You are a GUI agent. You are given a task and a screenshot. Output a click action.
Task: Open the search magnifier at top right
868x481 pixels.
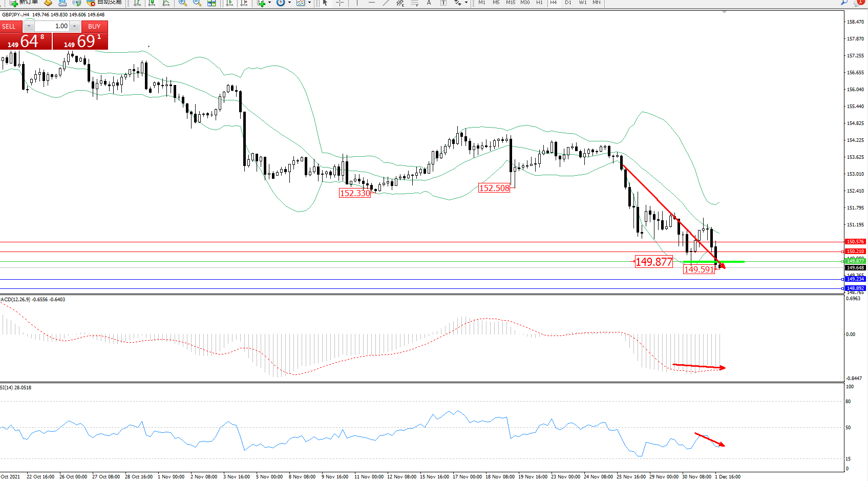pos(844,3)
